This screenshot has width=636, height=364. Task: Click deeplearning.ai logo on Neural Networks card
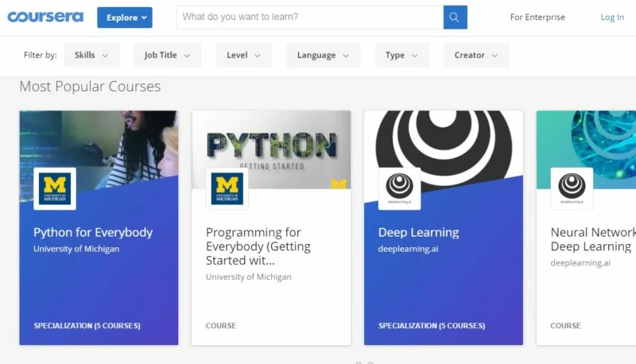click(572, 188)
